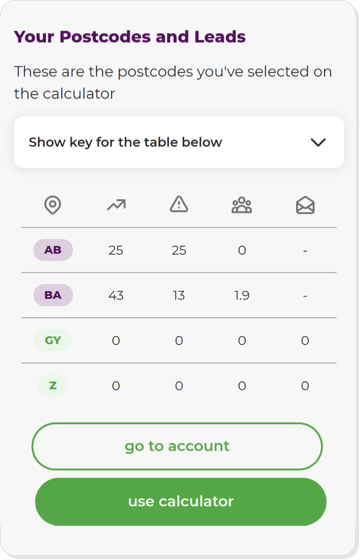The image size is (360, 560).
Task: Click the 43 value in BA row
Action: [116, 296]
